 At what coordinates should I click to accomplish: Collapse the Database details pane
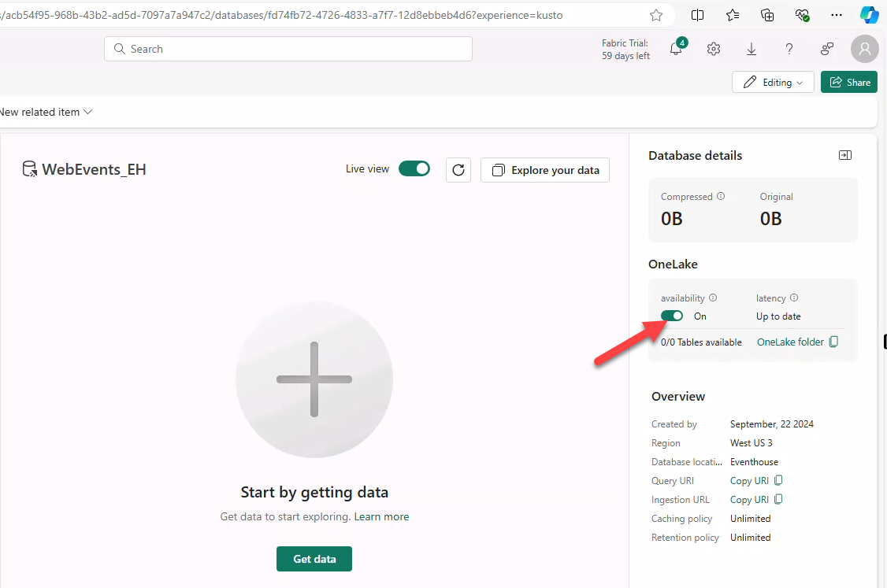pyautogui.click(x=844, y=155)
